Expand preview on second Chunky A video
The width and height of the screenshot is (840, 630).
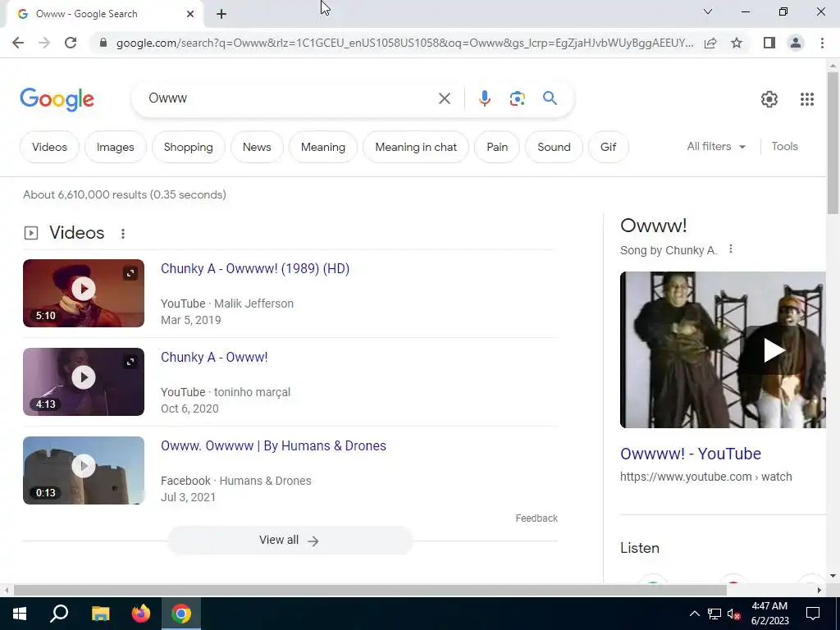(x=130, y=362)
